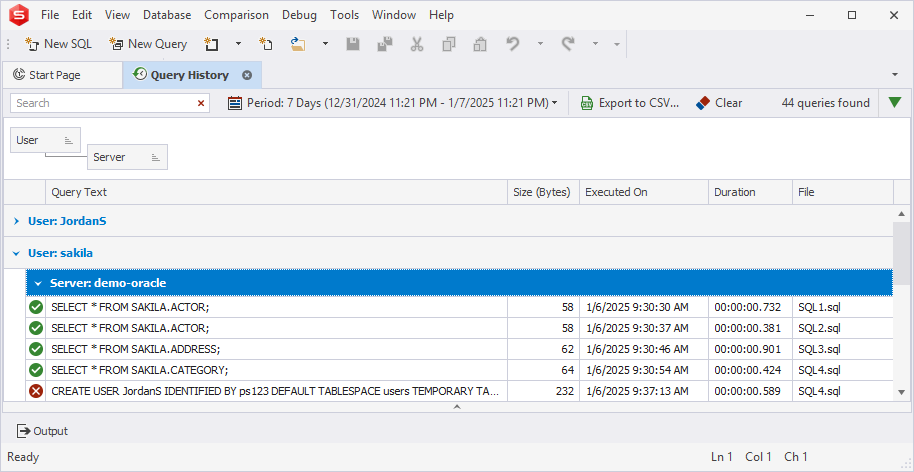The image size is (914, 472).
Task: Close the Query History tab
Action: (x=247, y=75)
